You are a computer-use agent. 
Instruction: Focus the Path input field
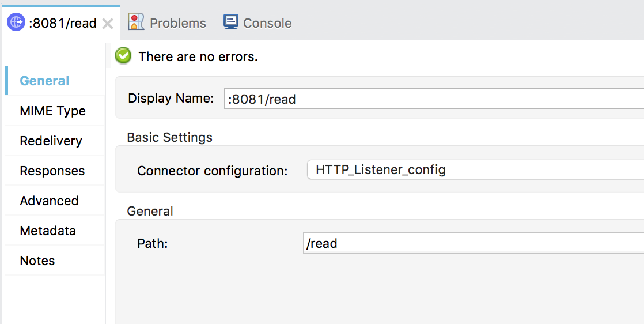(x=473, y=243)
